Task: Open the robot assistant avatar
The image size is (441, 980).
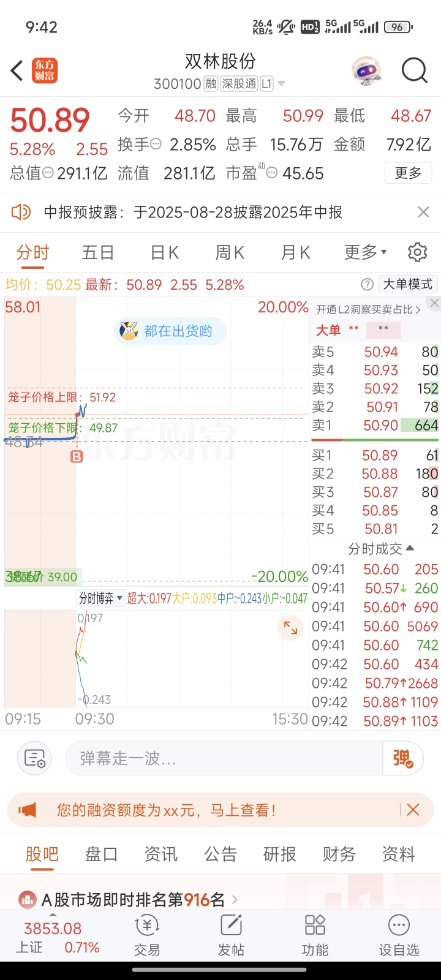Action: point(366,71)
